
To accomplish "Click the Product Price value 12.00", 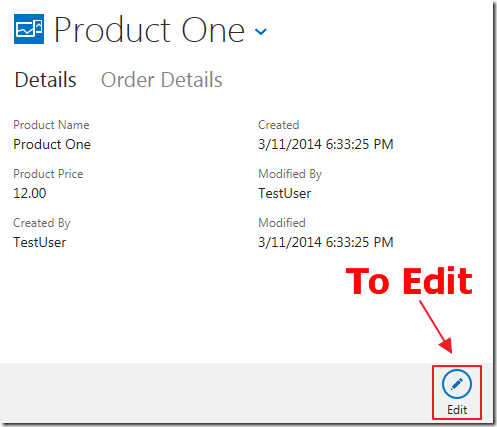I will 30,193.
